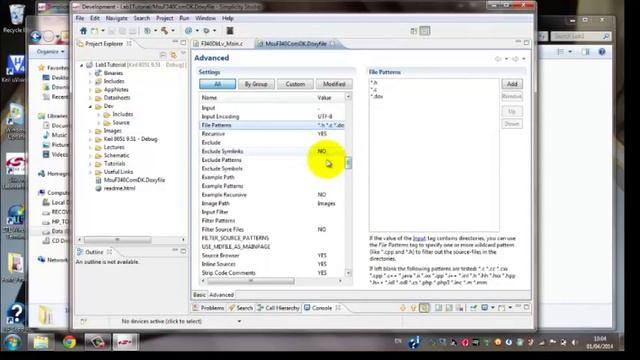Screen dimensions: 640x360
Task: Open the Window menu
Action: tap(205, 18)
